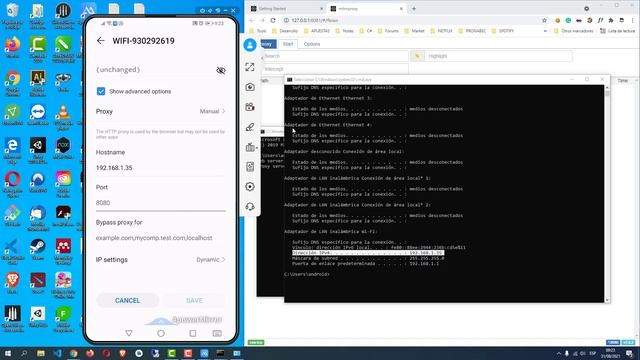
Task: Open the Forums bookmarks folder
Action: pos(388,31)
